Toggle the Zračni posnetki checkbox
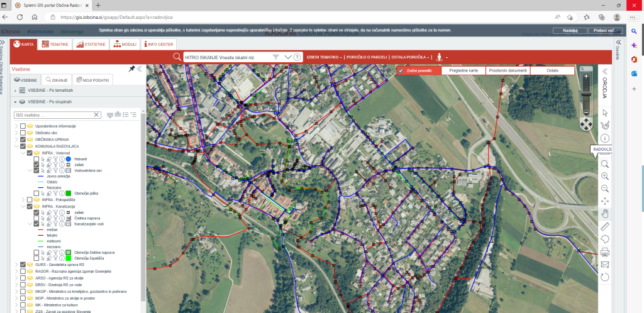Screen dimensions: 644x313 coord(401,71)
